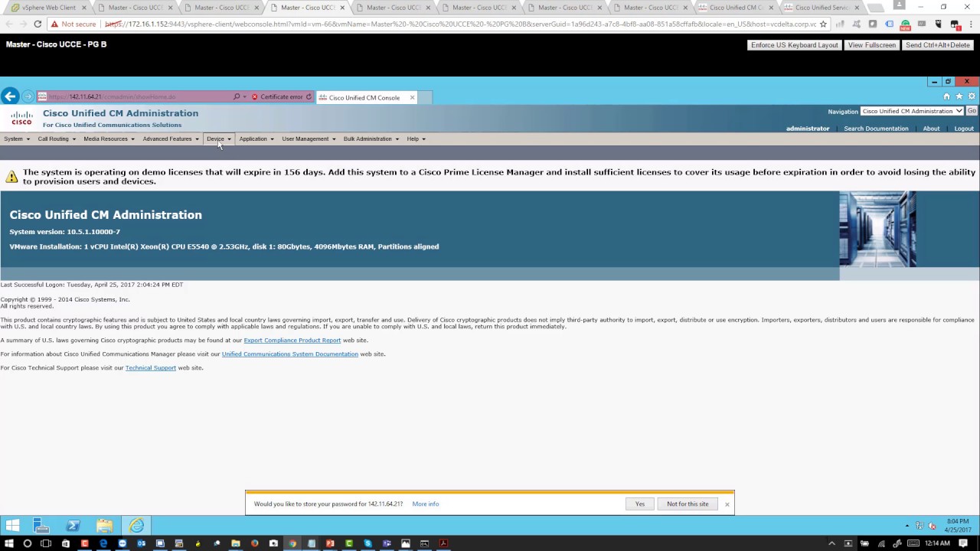Open Task View on host taskbar
Screen dimensions: 980x551
tap(46, 543)
